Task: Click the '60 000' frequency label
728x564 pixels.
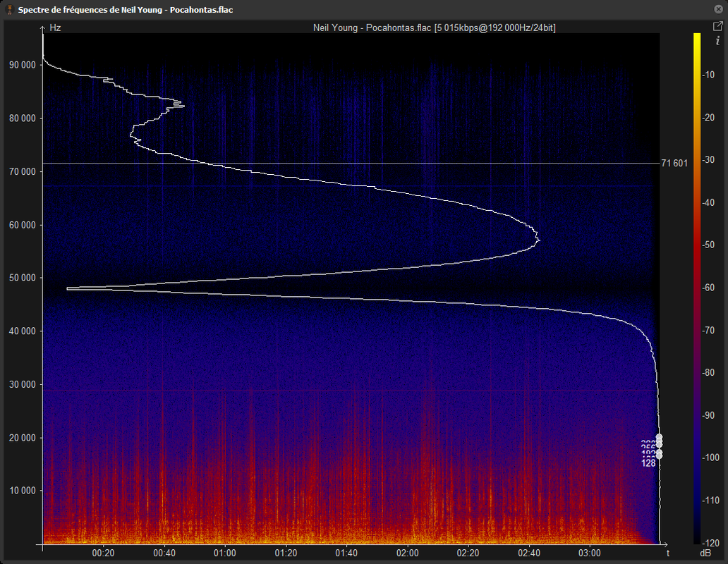Action: 23,225
